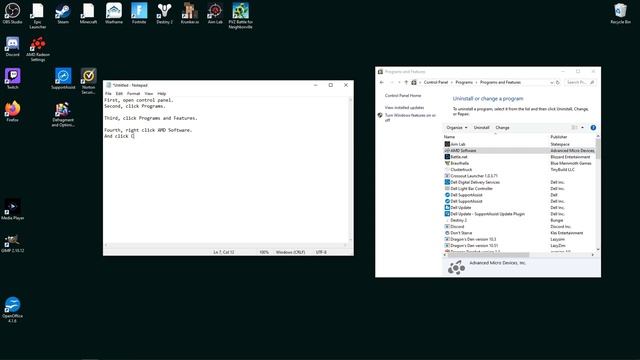Click the Search Programs and Features field
The width and height of the screenshot is (640, 360).
[580, 82]
